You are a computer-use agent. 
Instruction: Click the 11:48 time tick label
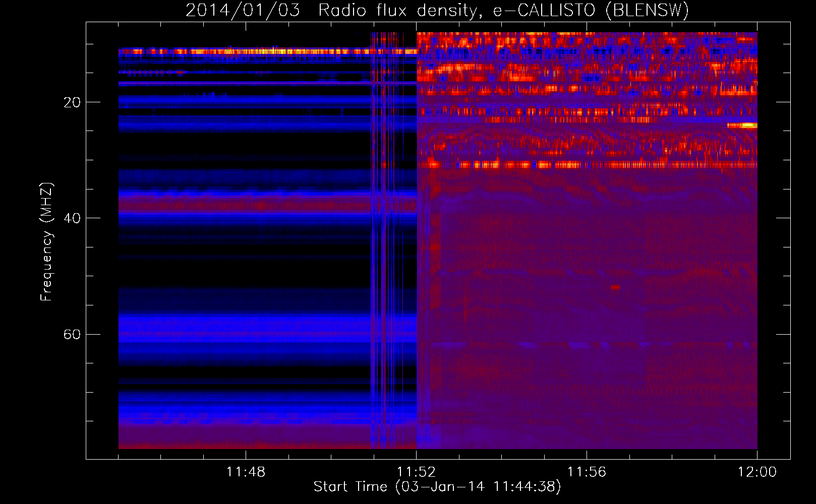click(x=246, y=472)
